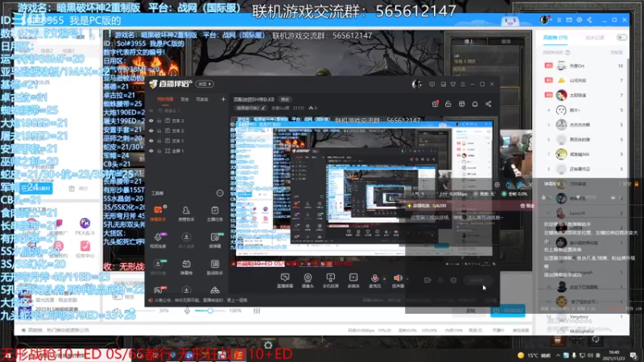Close the 弹幕助手 overlay with X
This screenshot has width=644, height=362.
click(x=530, y=185)
